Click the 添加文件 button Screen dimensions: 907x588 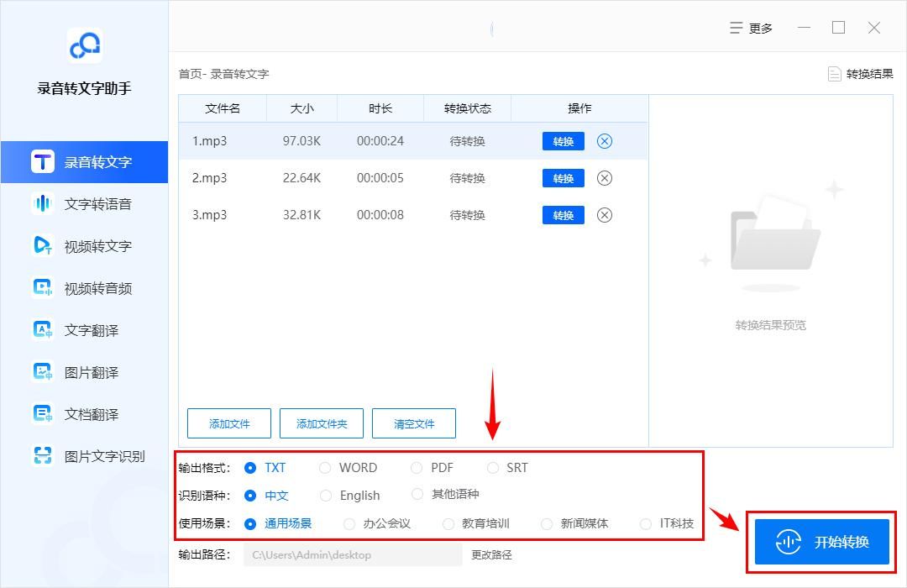coord(229,423)
